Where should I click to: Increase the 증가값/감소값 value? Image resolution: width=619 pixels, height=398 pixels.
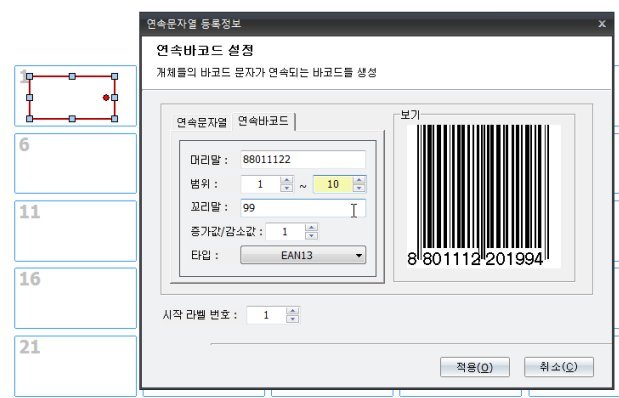point(311,227)
